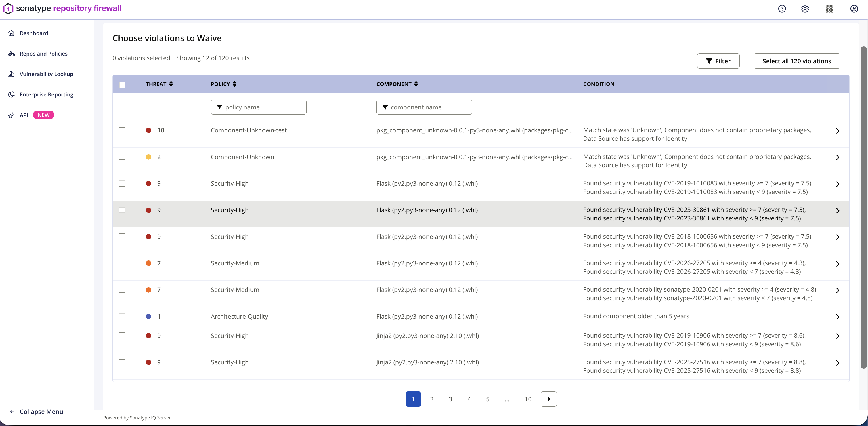The width and height of the screenshot is (868, 426).
Task: Open Enterprise Reporting in sidebar
Action: pyautogui.click(x=47, y=94)
